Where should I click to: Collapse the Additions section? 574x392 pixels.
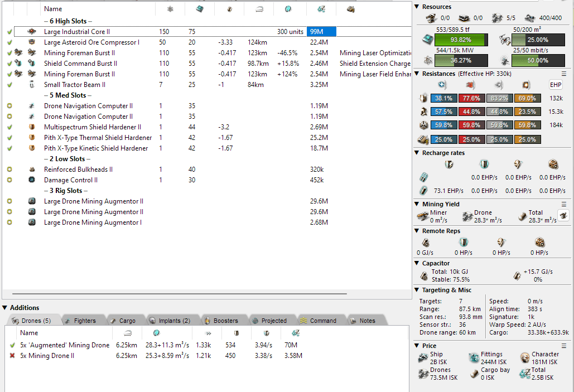click(x=5, y=308)
